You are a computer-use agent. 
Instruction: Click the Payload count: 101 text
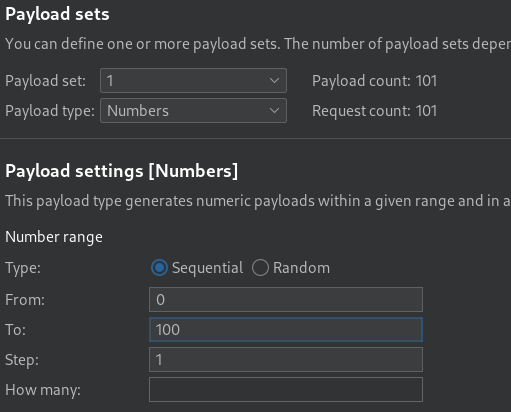(374, 81)
